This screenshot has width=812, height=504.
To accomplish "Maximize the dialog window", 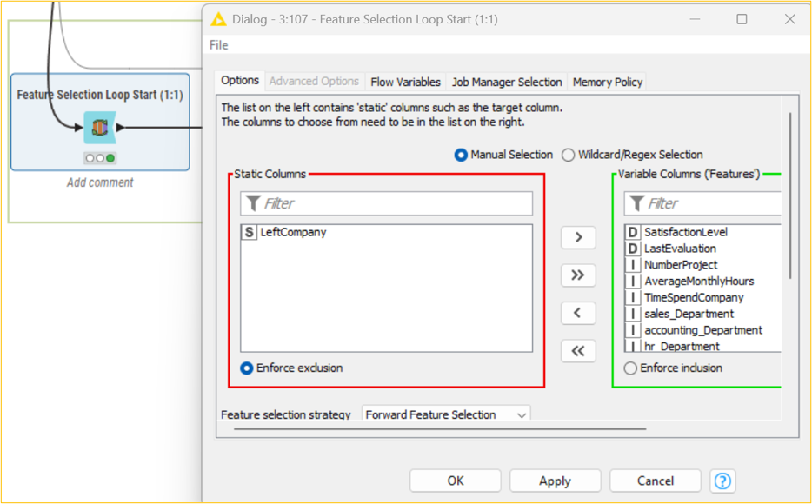I will [742, 20].
